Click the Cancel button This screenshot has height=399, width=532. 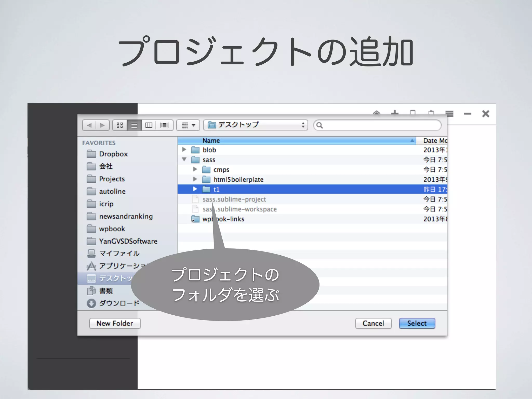click(x=373, y=323)
